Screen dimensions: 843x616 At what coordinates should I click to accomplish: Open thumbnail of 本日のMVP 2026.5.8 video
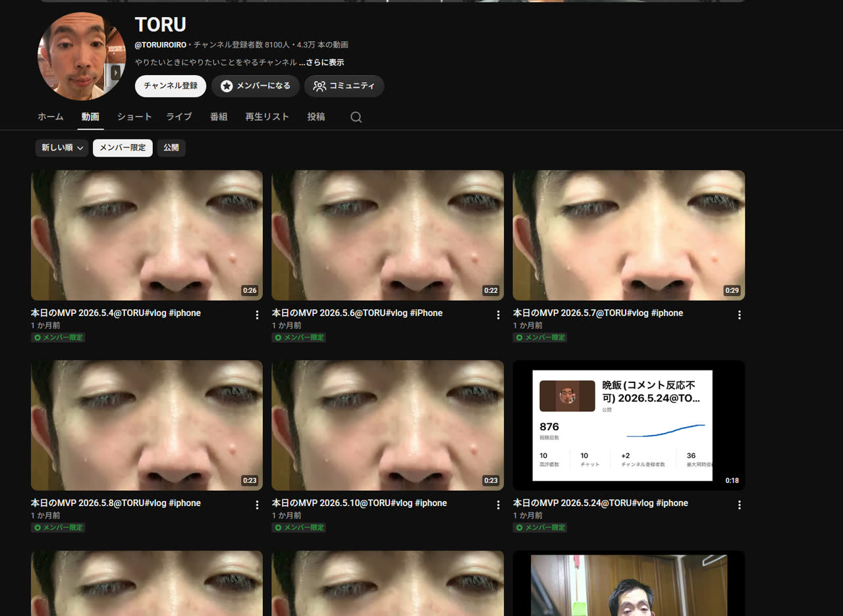pyautogui.click(x=147, y=425)
